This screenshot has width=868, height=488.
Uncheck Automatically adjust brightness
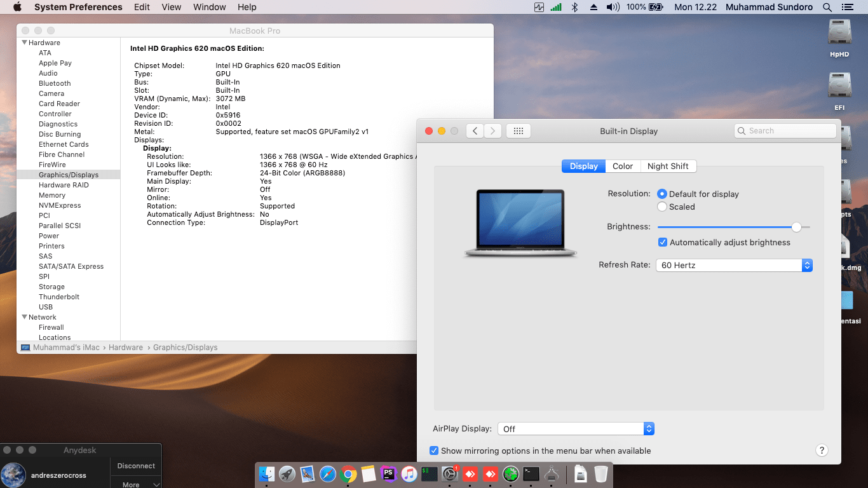pos(663,242)
